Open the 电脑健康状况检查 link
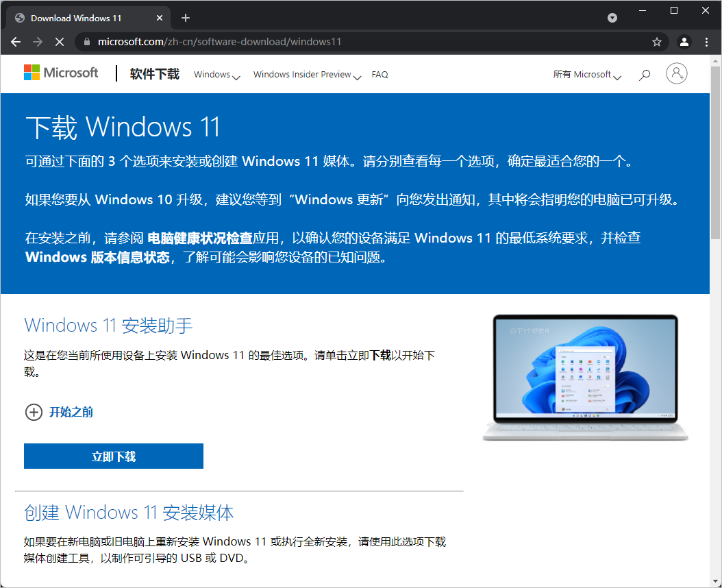Image resolution: width=722 pixels, height=588 pixels. point(200,238)
